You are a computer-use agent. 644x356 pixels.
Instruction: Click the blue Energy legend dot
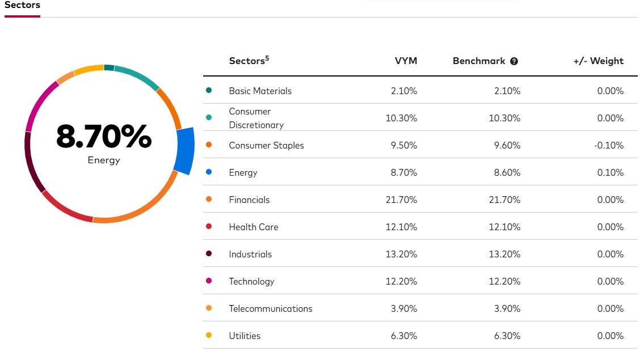point(209,172)
